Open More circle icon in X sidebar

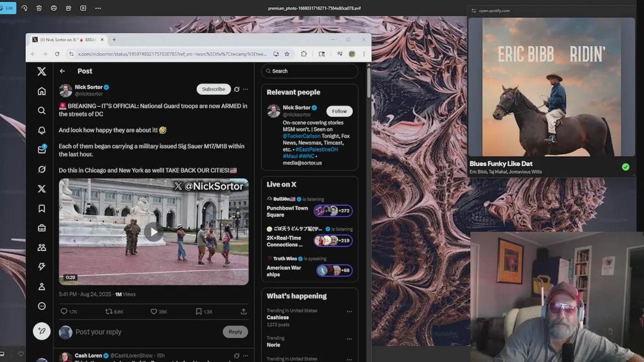pyautogui.click(x=42, y=306)
